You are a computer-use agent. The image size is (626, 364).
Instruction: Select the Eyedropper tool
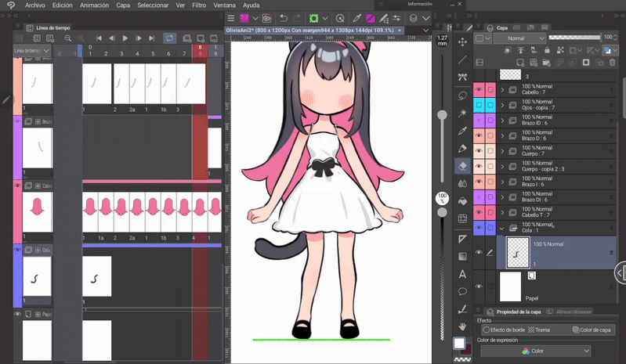(462, 130)
